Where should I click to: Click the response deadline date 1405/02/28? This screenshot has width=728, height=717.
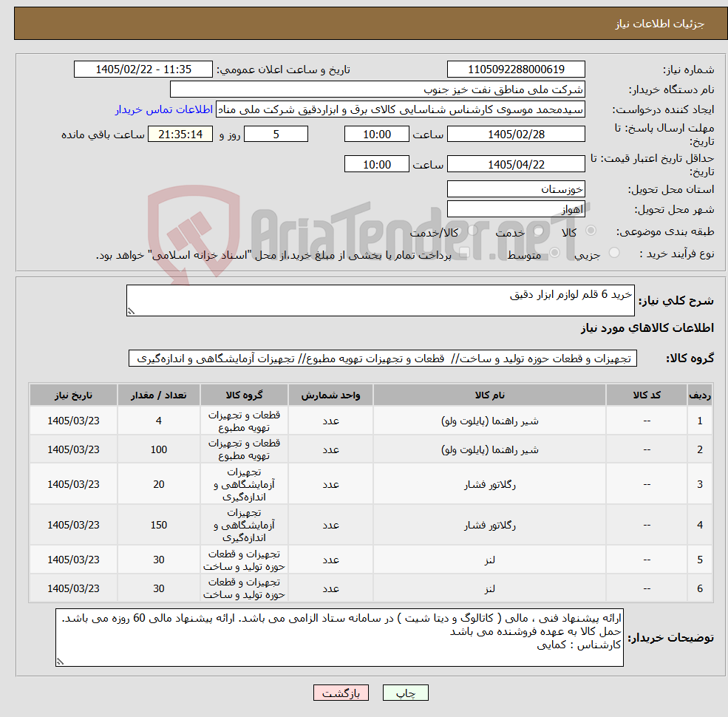coord(516,135)
